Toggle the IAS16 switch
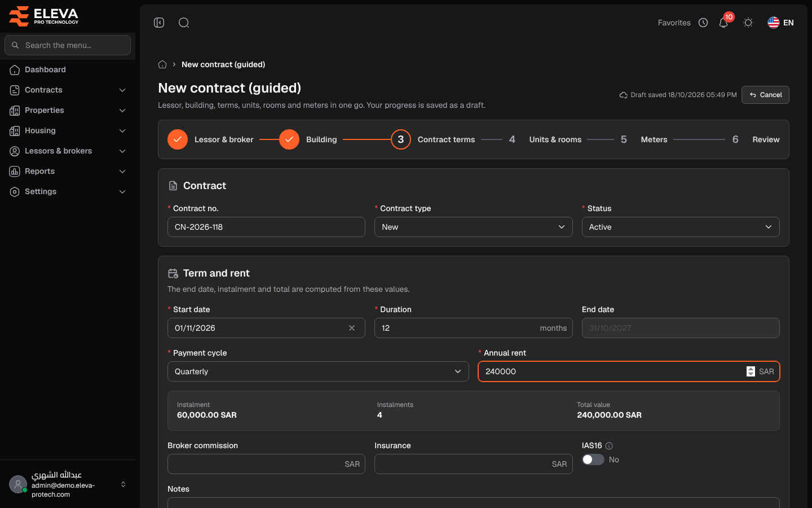Screen dimensions: 812x508 coord(593,459)
